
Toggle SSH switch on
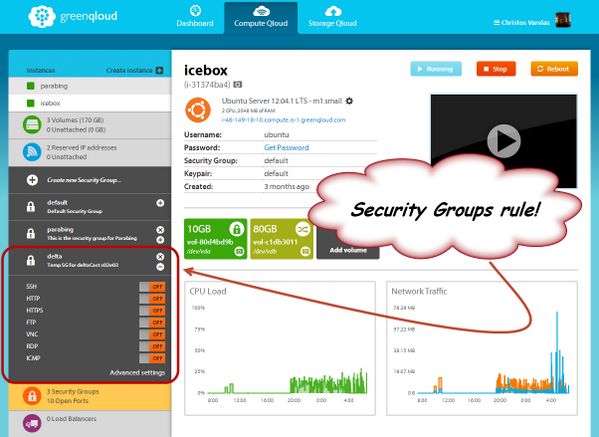(x=152, y=286)
